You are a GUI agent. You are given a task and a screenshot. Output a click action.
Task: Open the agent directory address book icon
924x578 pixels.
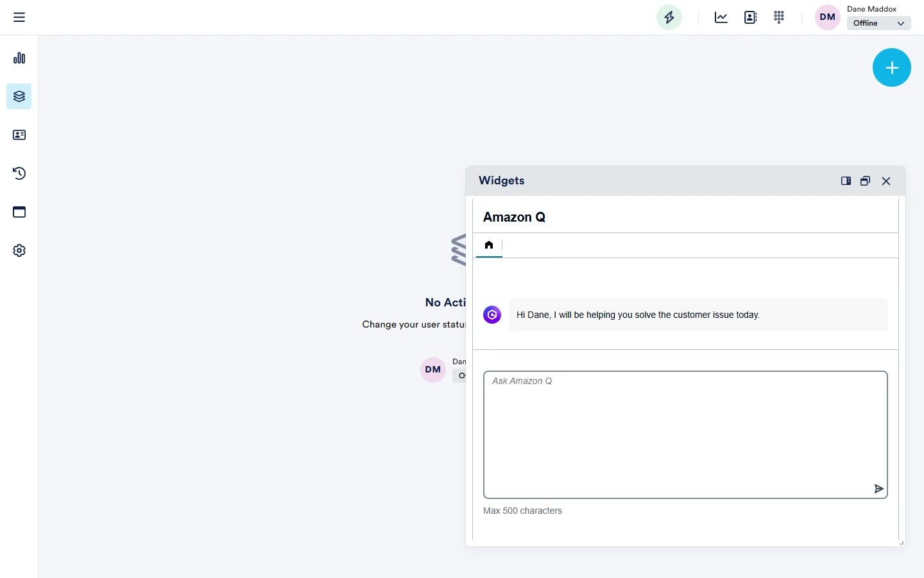(x=750, y=17)
